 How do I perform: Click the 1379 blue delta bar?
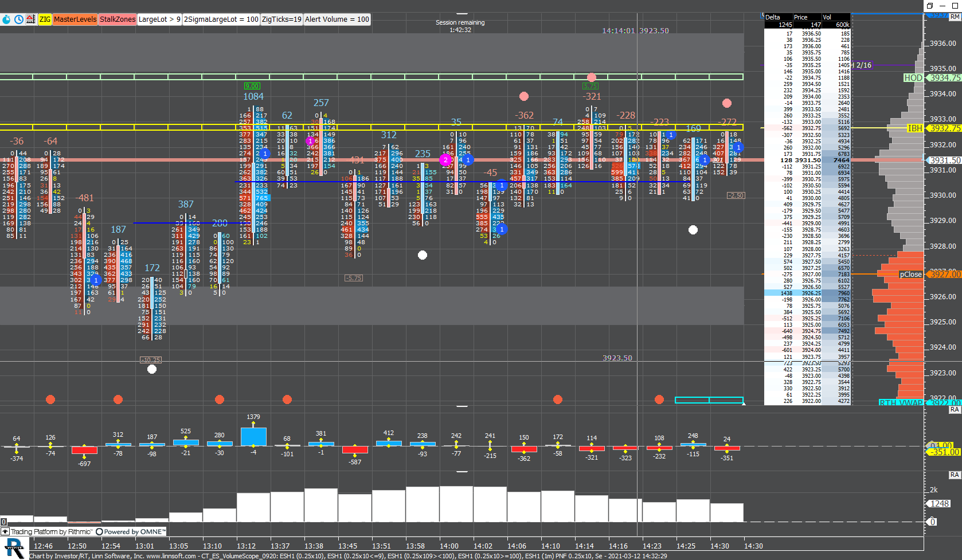[253, 437]
